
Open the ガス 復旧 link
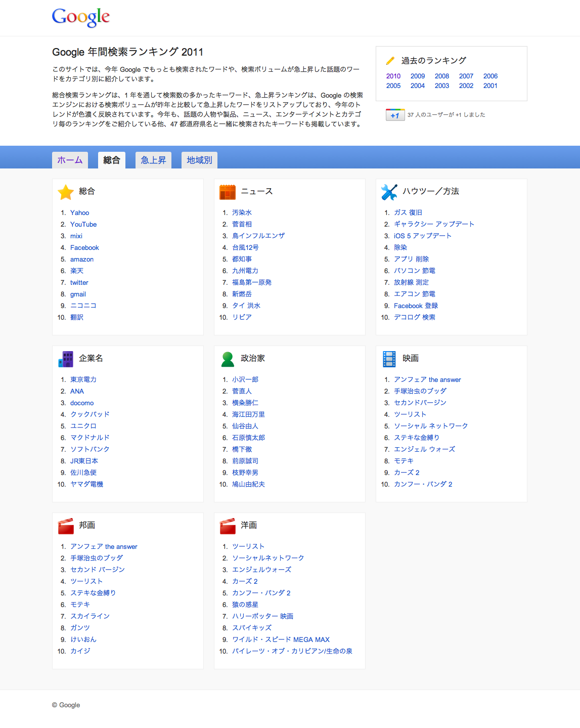click(x=408, y=213)
